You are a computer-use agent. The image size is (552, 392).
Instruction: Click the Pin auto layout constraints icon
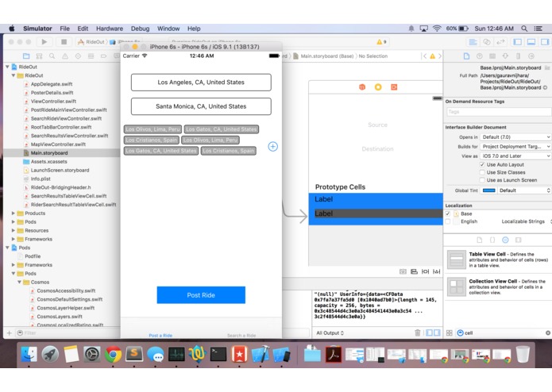(425, 271)
